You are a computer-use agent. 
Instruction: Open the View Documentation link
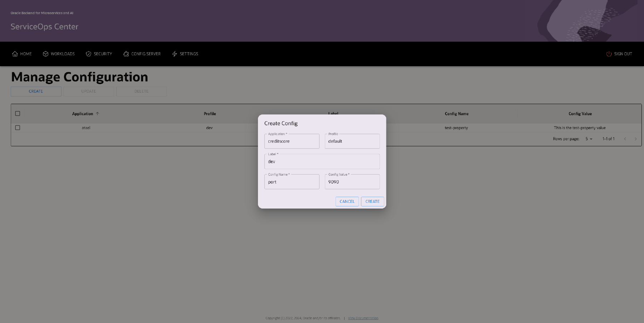(363, 318)
